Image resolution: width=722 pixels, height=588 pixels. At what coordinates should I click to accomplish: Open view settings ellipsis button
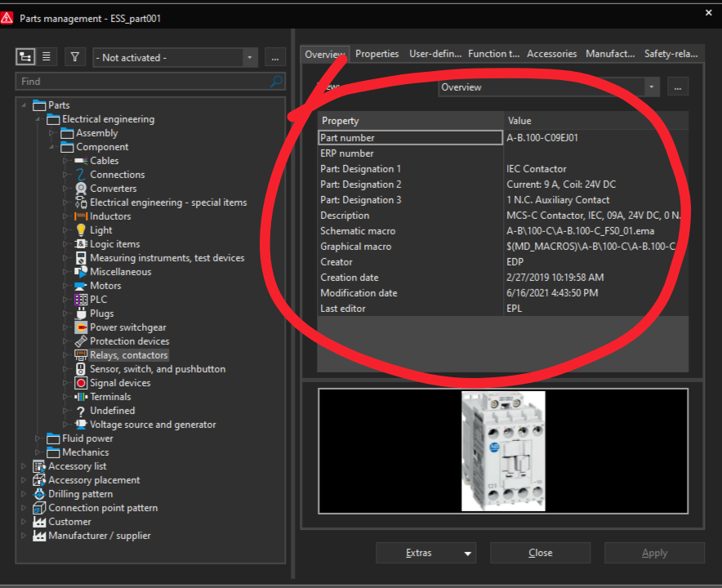677,87
